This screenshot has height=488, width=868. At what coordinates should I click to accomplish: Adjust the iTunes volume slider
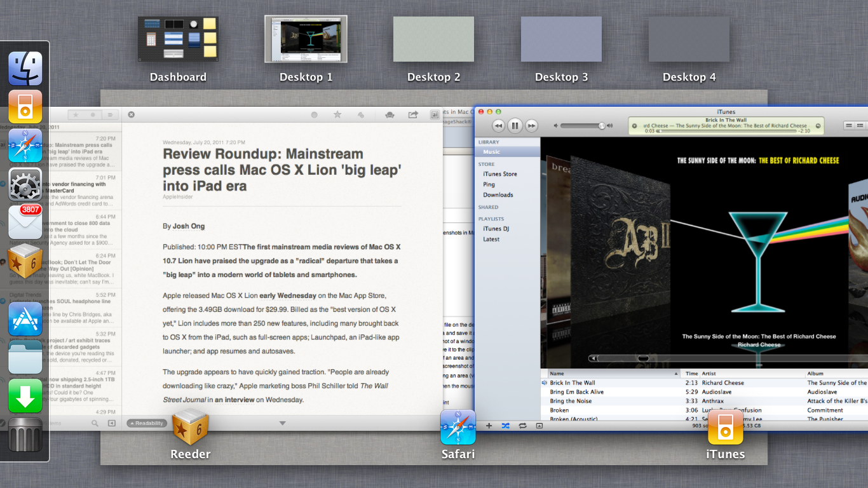coord(583,126)
